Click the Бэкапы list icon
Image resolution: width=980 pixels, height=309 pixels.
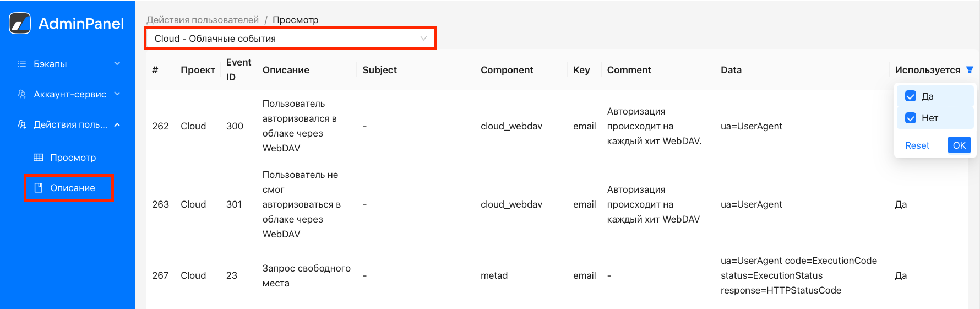(22, 64)
